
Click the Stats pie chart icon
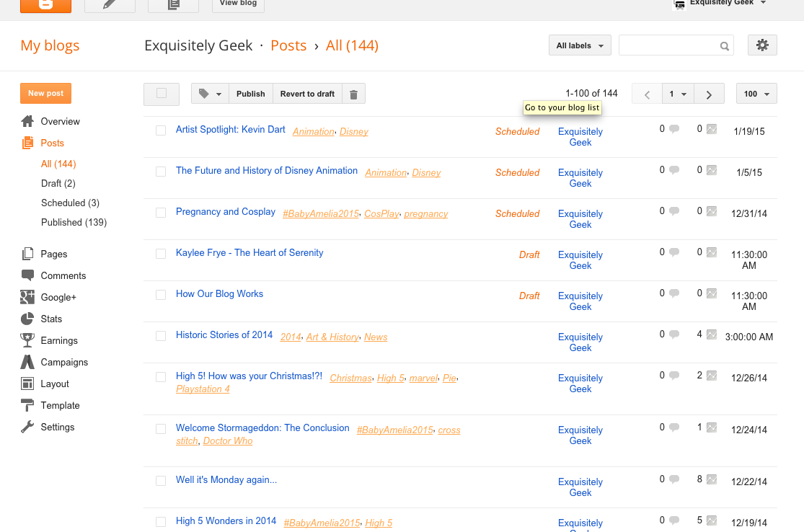point(27,319)
